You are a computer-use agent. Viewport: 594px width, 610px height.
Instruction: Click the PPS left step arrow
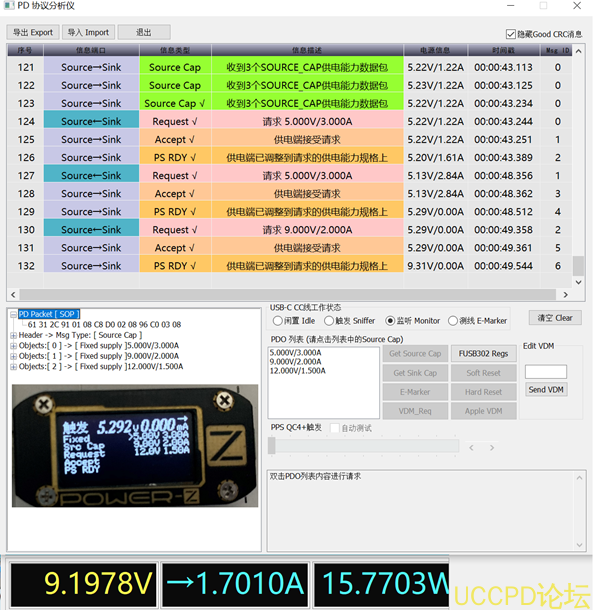click(x=471, y=448)
